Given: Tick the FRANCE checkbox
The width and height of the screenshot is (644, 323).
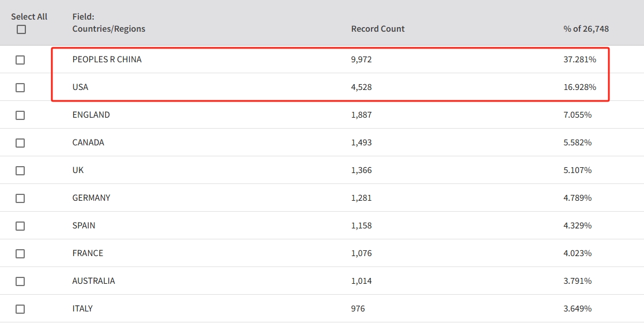Looking at the screenshot, I should pyautogui.click(x=20, y=254).
